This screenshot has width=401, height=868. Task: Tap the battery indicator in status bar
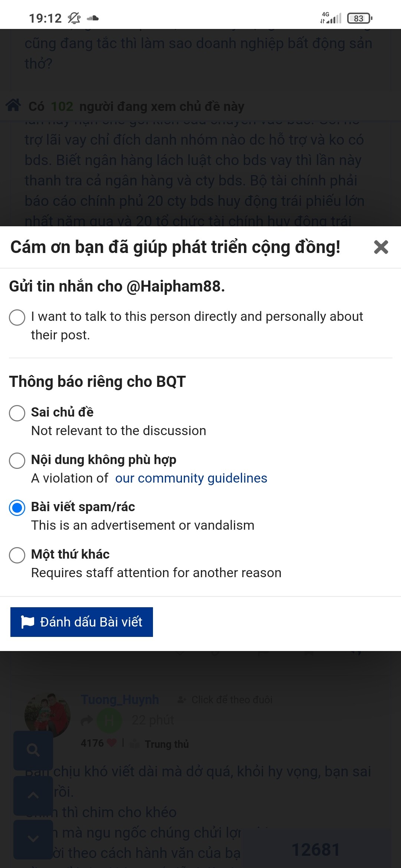(359, 18)
